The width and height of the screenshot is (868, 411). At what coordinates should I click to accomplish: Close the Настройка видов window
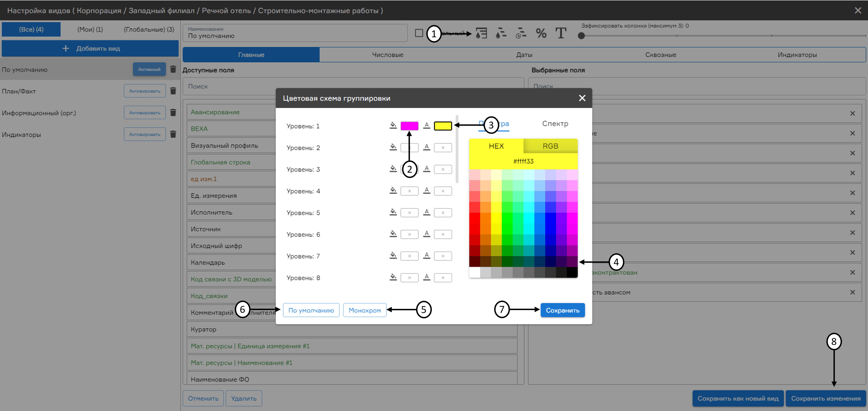[858, 10]
